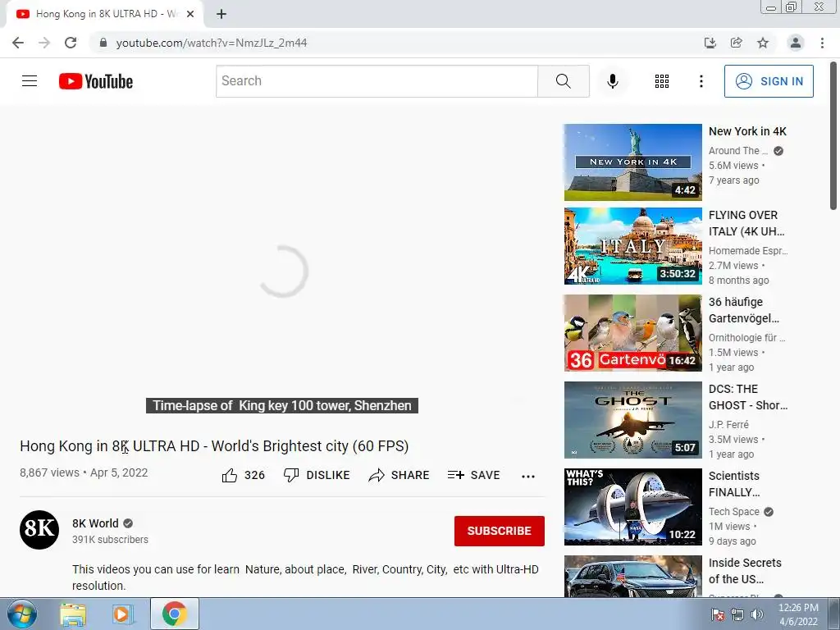
Task: Select the Hong Kong in 8K ULTRA HD tab
Action: [x=105, y=15]
